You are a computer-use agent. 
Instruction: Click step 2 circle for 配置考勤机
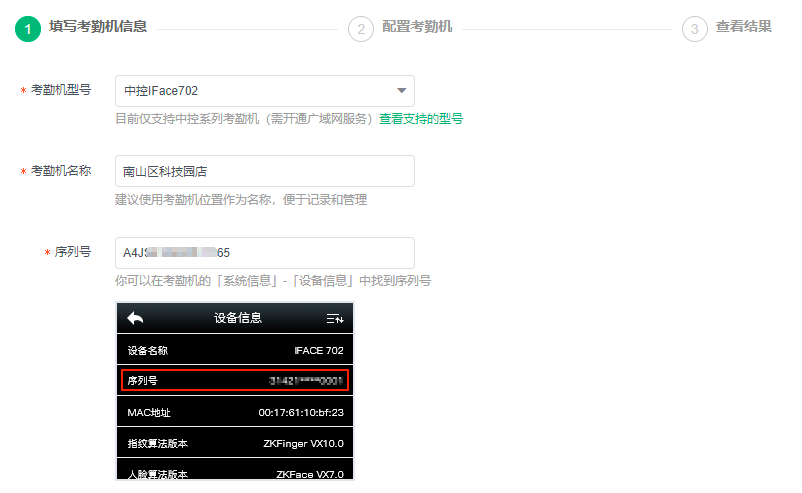[x=361, y=29]
